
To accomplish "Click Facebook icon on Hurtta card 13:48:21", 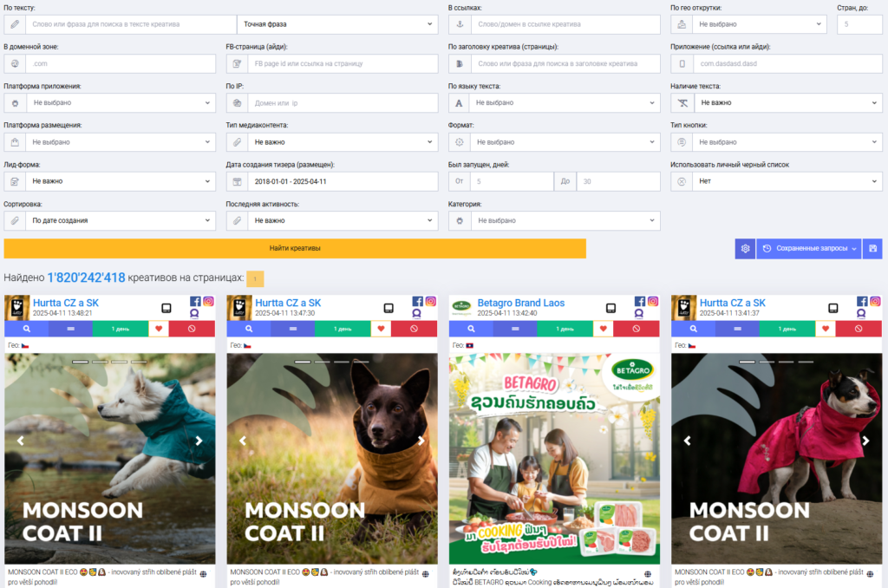I will [195, 301].
